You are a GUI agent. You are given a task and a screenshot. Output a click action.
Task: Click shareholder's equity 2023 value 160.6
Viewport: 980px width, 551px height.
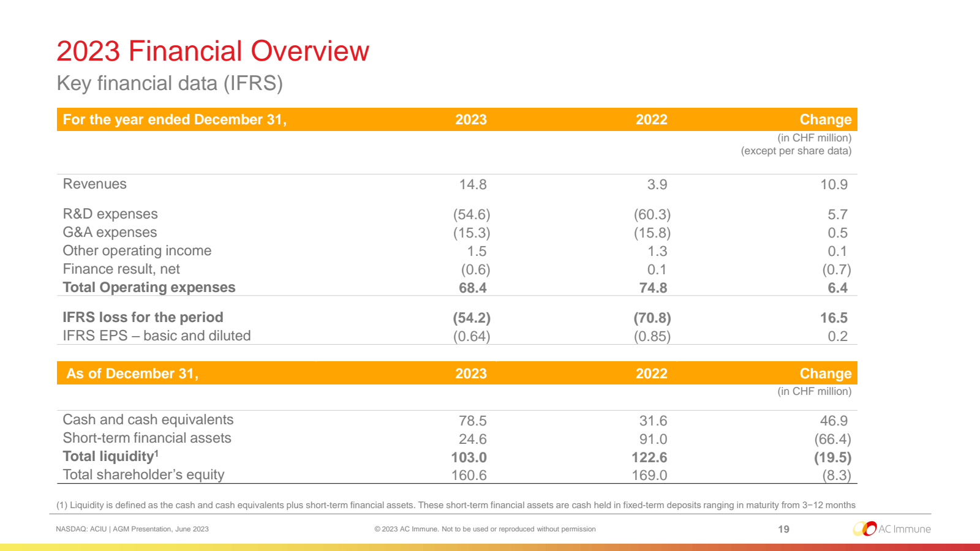tap(469, 476)
